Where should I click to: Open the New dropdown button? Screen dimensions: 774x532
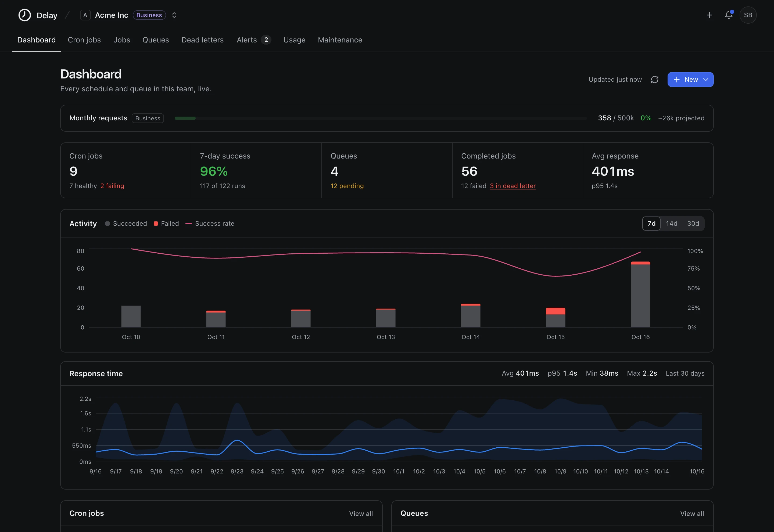(690, 79)
